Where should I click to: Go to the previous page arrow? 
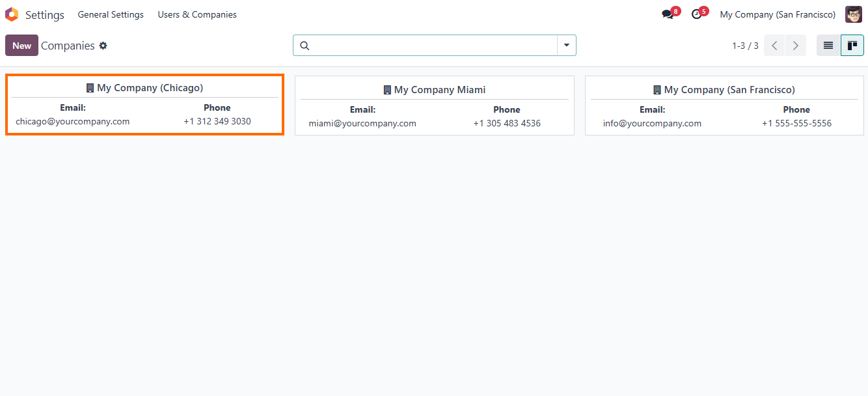(774, 46)
